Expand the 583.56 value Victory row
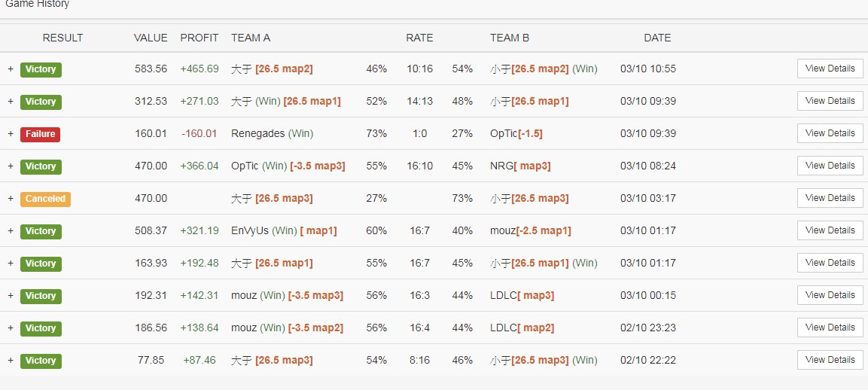This screenshot has width=868, height=390. pyautogui.click(x=11, y=69)
